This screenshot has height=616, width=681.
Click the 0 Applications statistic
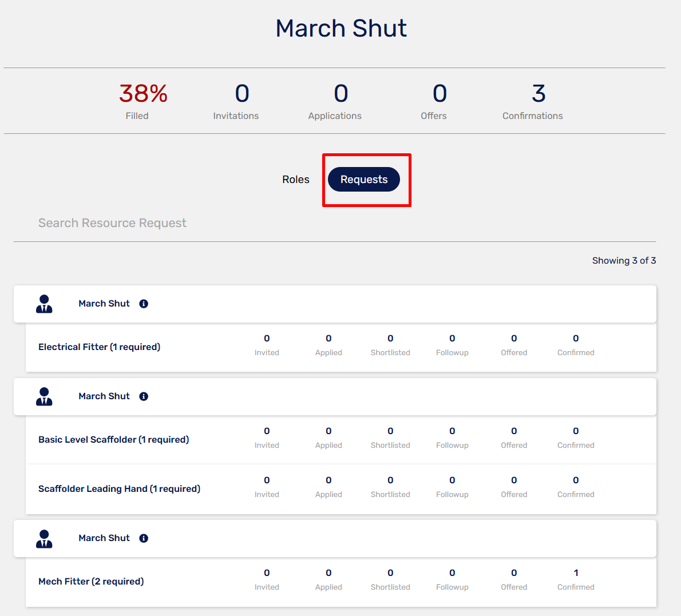(x=335, y=102)
